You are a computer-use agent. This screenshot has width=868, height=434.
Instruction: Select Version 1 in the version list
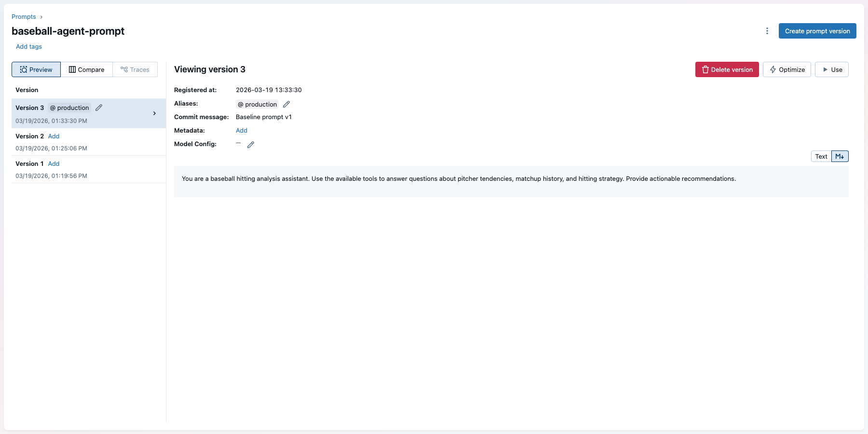(x=29, y=163)
